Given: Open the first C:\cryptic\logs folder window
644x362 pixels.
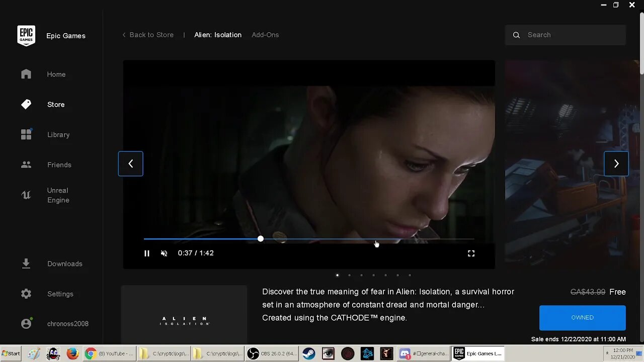Looking at the screenshot, I should pos(164,354).
